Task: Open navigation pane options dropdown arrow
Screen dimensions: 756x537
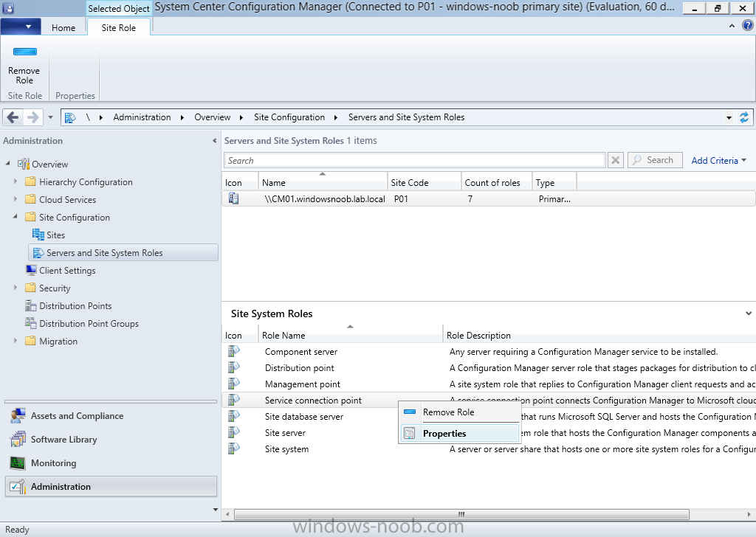Action: (x=215, y=510)
